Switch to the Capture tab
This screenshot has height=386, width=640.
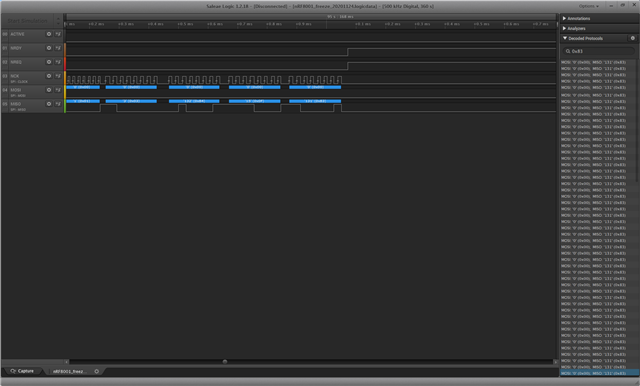pos(22,371)
